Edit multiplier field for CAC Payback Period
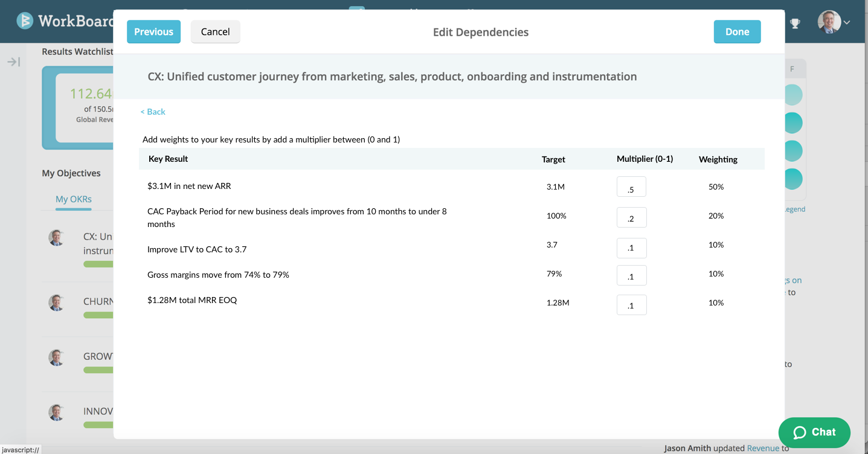The width and height of the screenshot is (868, 454). [x=631, y=217]
